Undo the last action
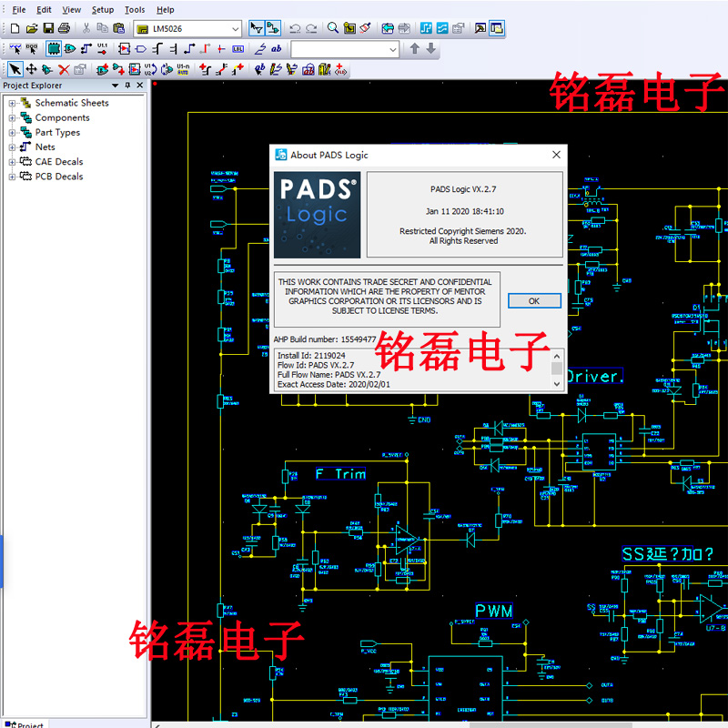Screen dimensions: 728x728 click(295, 29)
